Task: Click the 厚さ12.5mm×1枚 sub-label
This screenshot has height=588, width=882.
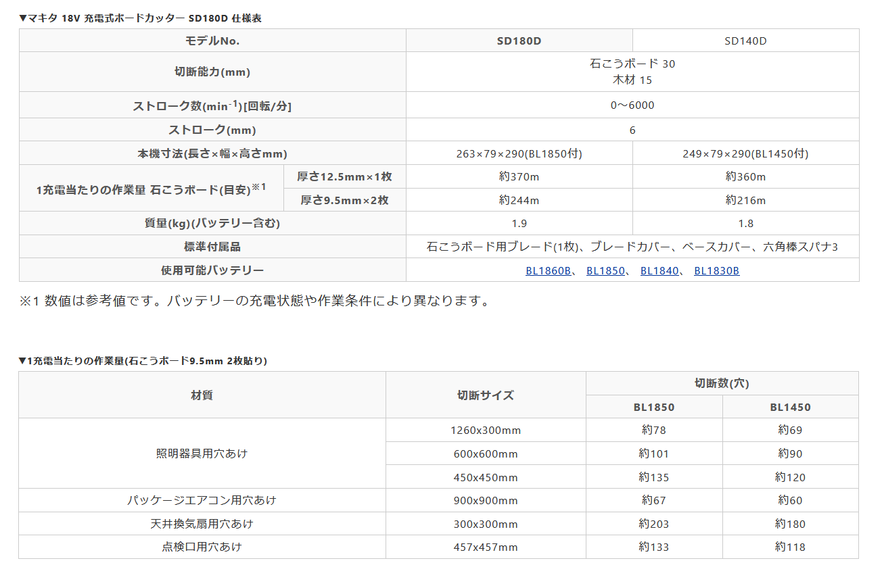Action: pos(345,176)
